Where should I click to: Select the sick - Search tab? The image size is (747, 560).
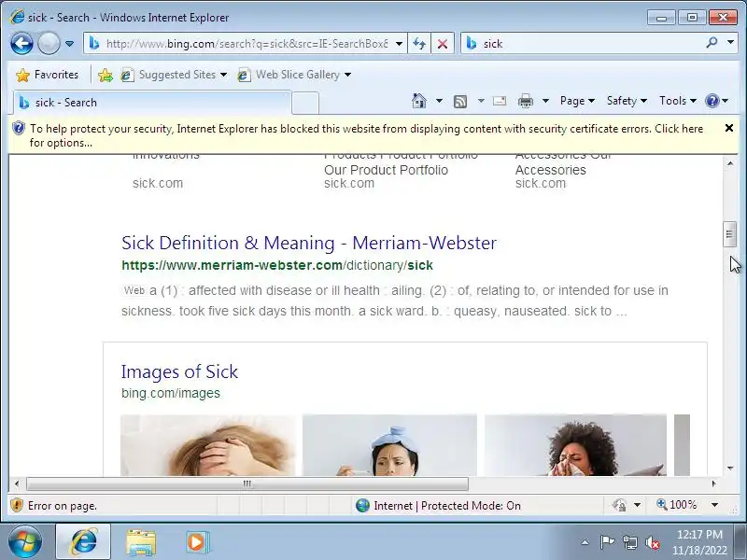point(152,103)
